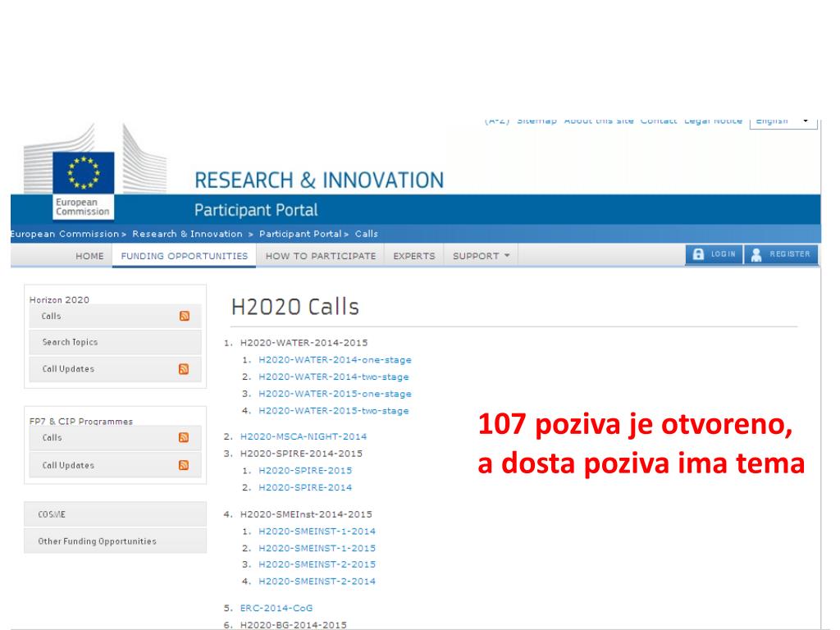This screenshot has width=840, height=630.
Task: Open H2020-WATER-2015-one-stage call link
Action: coord(335,394)
